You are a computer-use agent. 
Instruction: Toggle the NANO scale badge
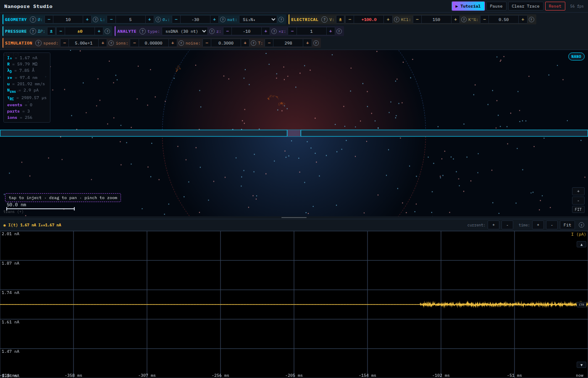pyautogui.click(x=576, y=57)
